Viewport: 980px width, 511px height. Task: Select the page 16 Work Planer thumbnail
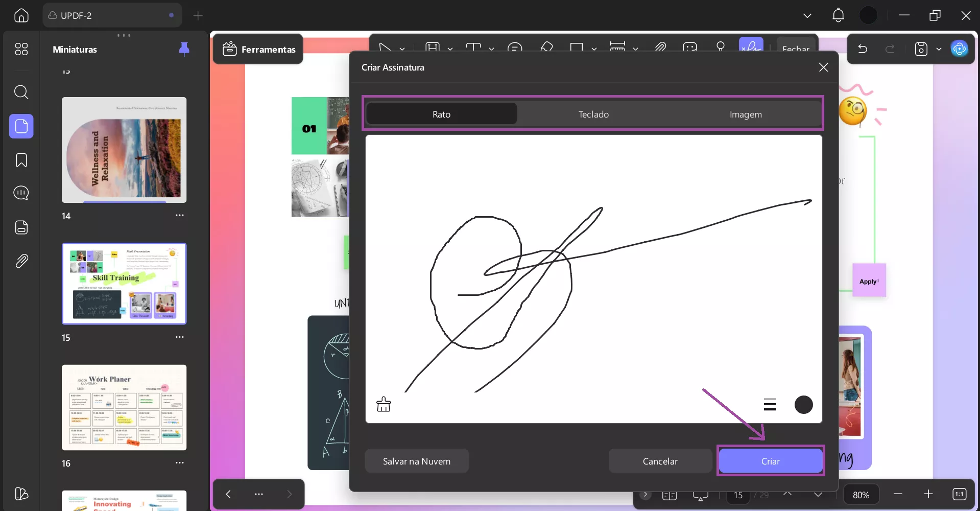124,407
